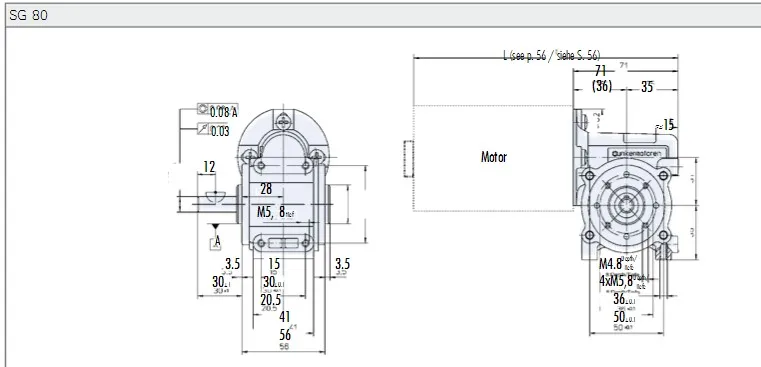The width and height of the screenshot is (761, 367).
Task: Click the center hub of the gearbox flange
Action: [x=627, y=205]
